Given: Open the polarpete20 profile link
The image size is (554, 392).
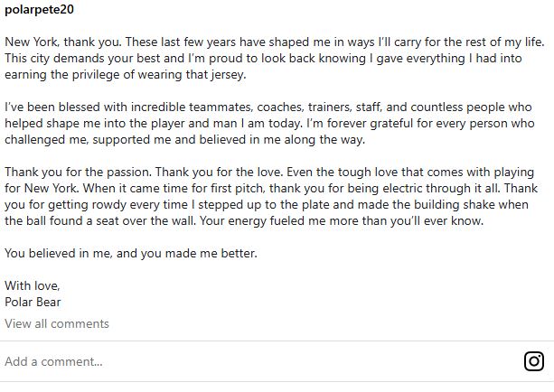Looking at the screenshot, I should (39, 8).
